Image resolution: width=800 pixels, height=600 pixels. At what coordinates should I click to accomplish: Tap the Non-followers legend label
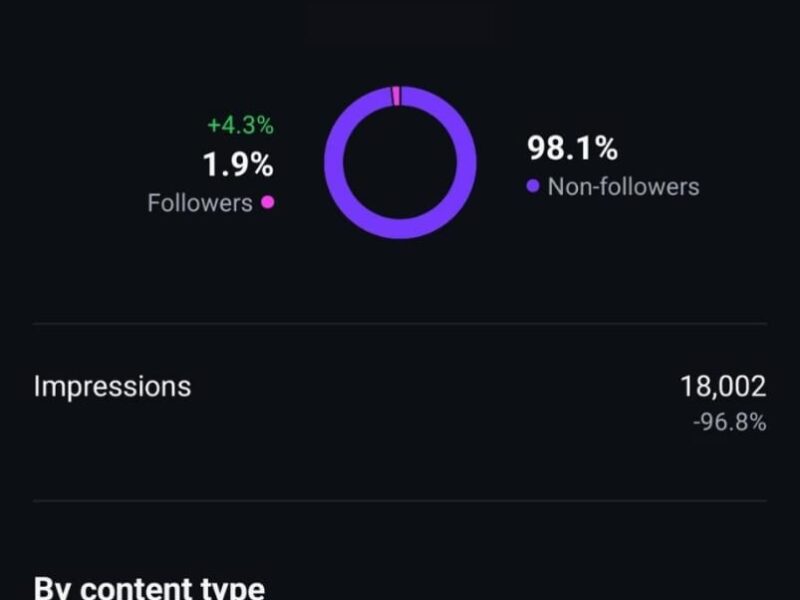[x=623, y=187]
